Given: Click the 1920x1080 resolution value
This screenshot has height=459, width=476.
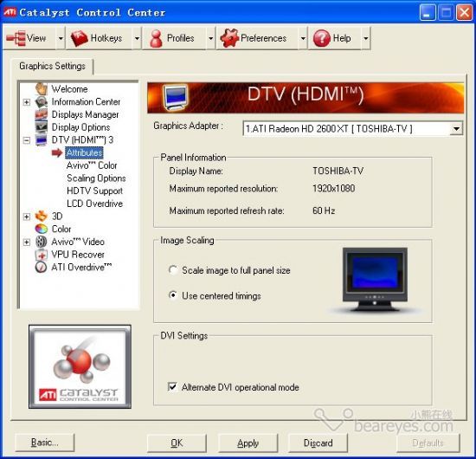Looking at the screenshot, I should click(333, 188).
